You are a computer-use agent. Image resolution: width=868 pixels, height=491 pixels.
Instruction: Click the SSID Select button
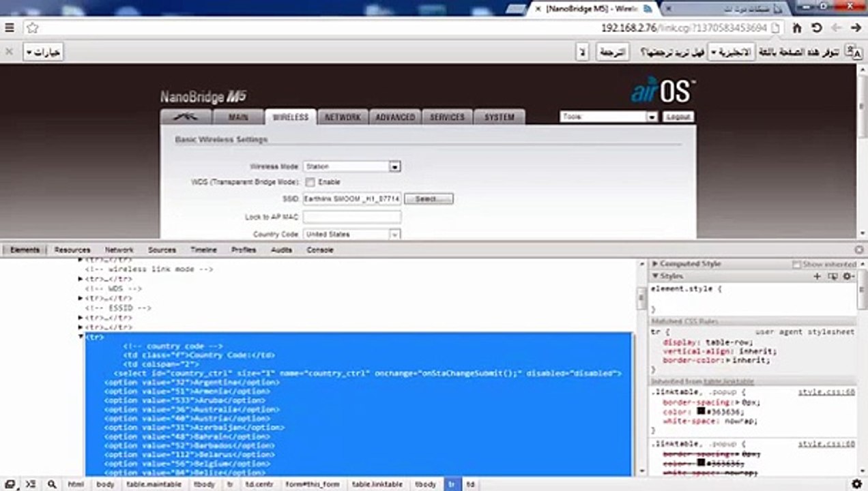pyautogui.click(x=429, y=198)
